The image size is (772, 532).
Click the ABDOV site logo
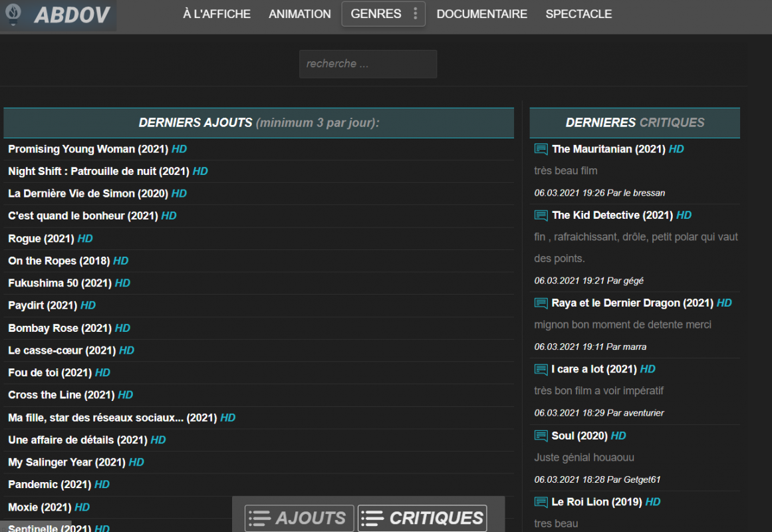[x=58, y=15]
